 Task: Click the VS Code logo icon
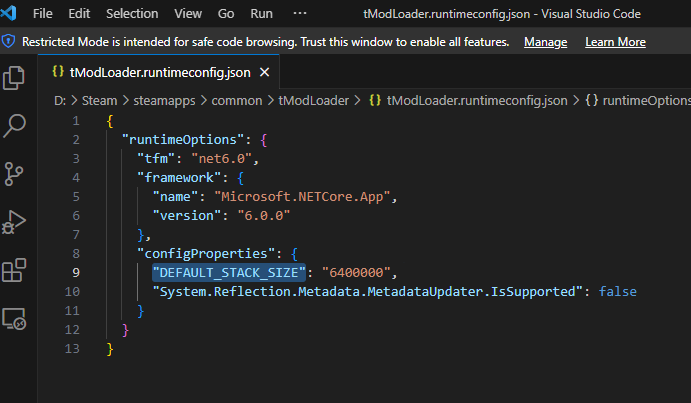(10, 15)
